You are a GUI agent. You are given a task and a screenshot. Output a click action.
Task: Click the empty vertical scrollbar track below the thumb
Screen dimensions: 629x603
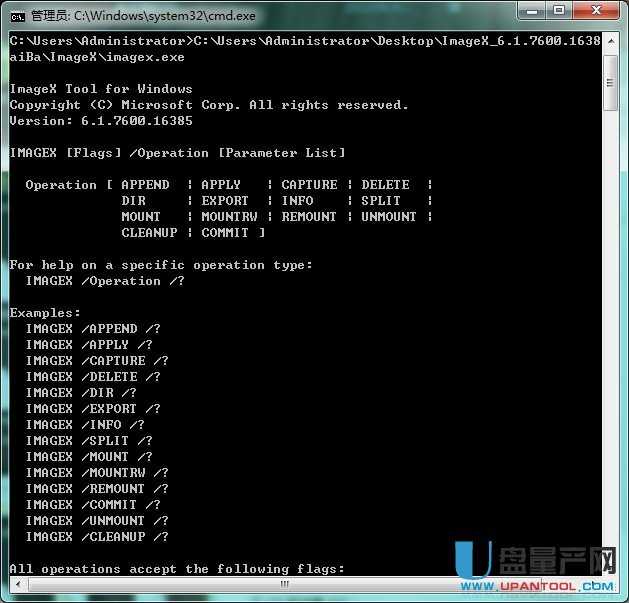(611, 350)
